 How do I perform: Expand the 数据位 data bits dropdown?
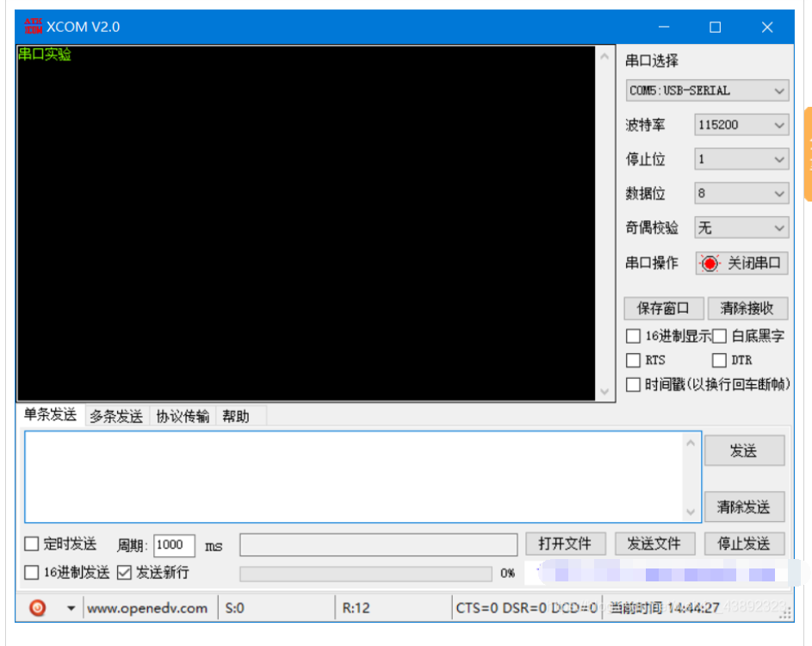(x=741, y=193)
